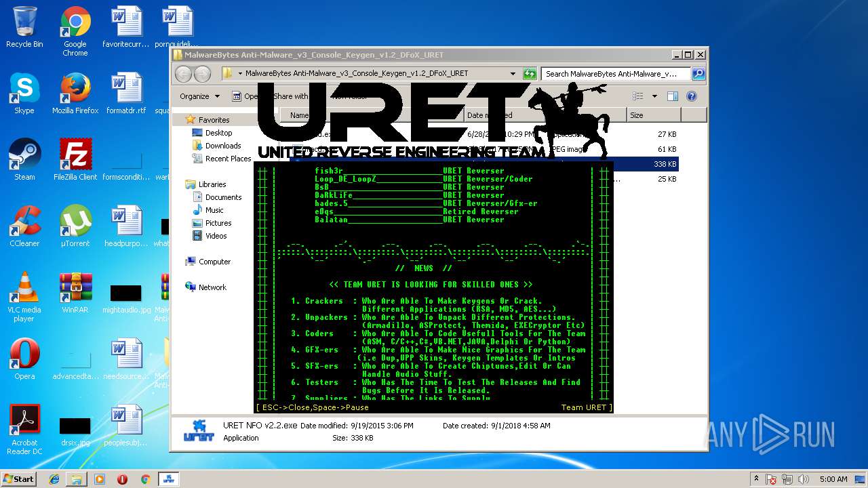Open Music library
Viewport: 868px width, 488px height.
[x=214, y=210]
